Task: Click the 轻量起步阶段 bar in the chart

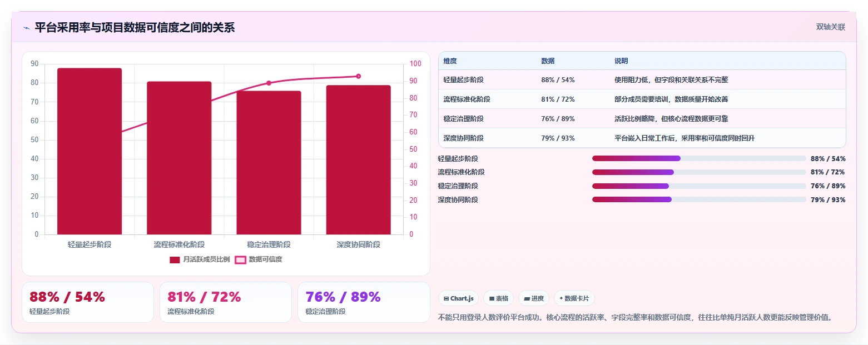Action: tap(90, 151)
